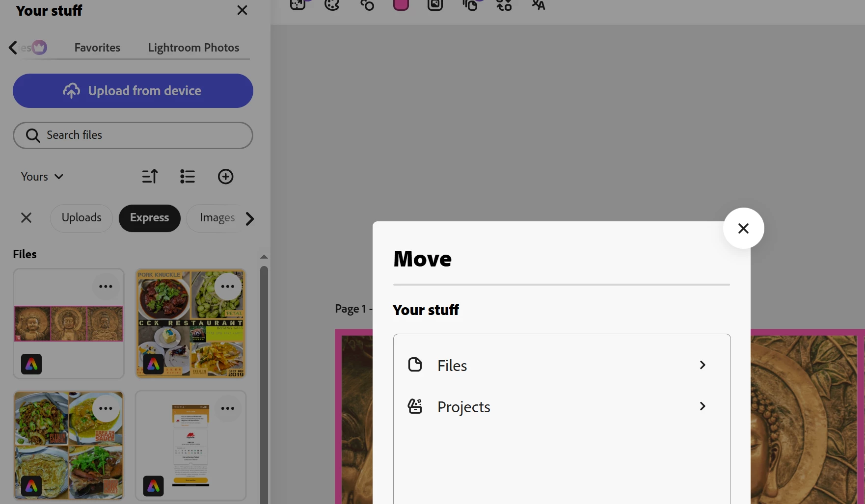865x504 pixels.
Task: Switch to the Favorites tab
Action: tap(97, 48)
